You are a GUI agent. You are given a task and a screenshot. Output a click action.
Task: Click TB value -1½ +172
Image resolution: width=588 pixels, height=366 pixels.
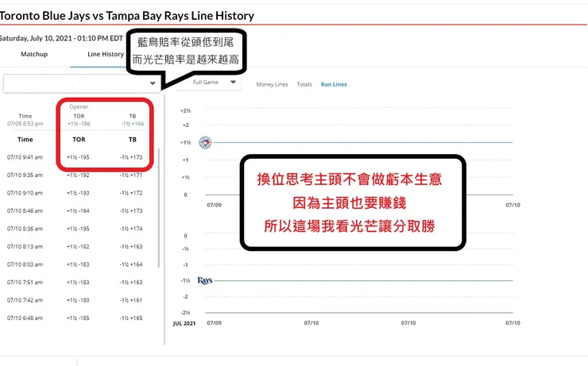point(131,193)
